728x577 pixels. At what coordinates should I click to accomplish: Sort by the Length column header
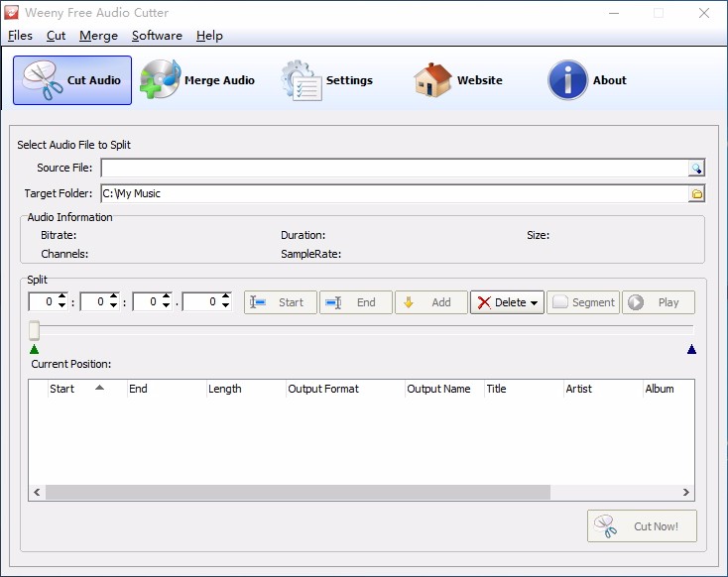coord(246,389)
